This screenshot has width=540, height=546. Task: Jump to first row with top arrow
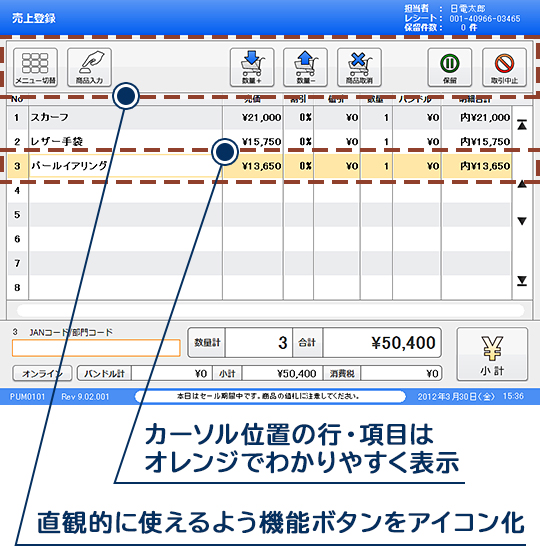(522, 124)
